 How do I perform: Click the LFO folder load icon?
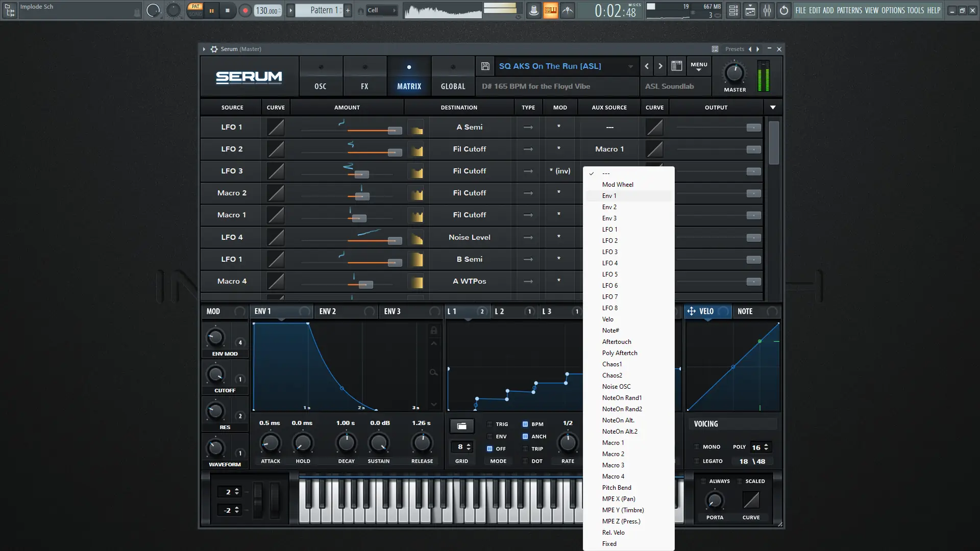coord(461,426)
